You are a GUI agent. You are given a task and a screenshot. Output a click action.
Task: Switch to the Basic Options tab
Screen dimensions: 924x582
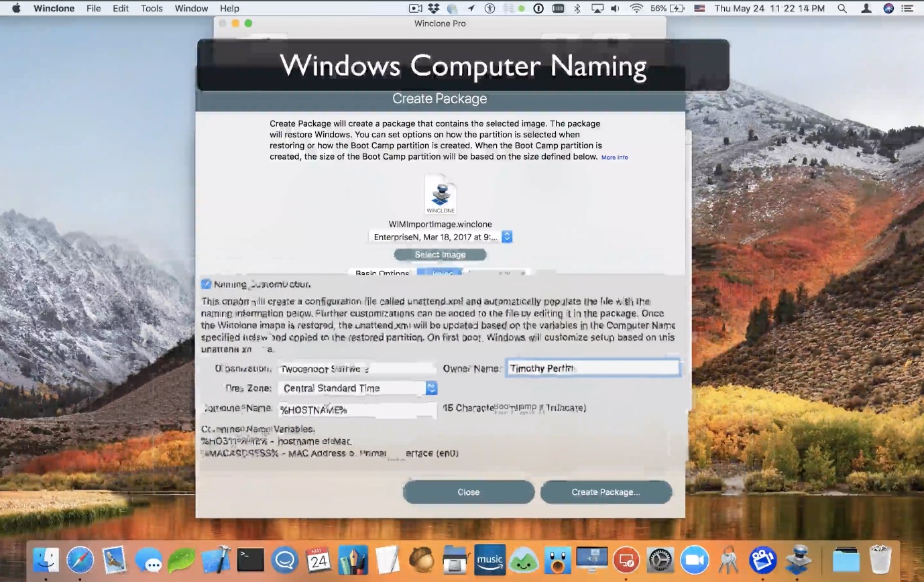coord(382,274)
